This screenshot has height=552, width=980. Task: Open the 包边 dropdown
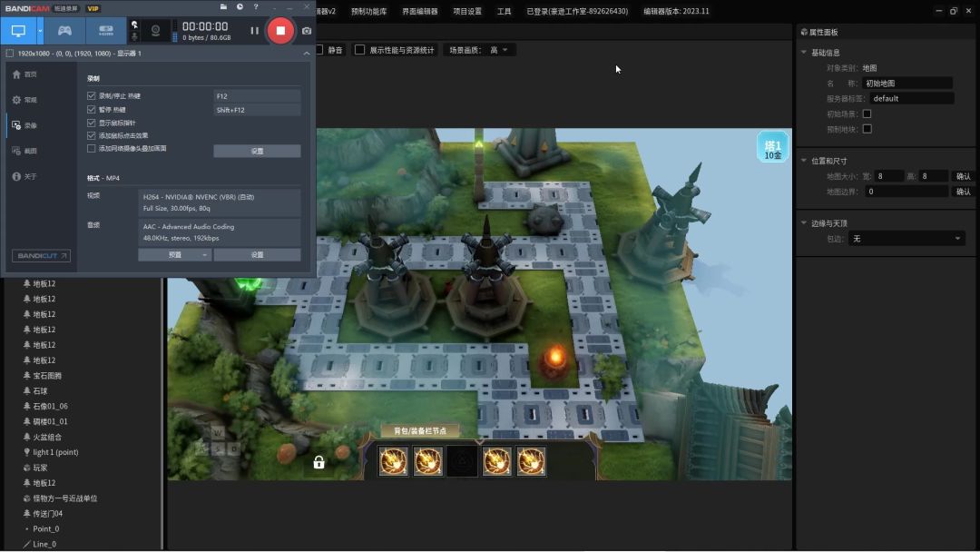906,239
